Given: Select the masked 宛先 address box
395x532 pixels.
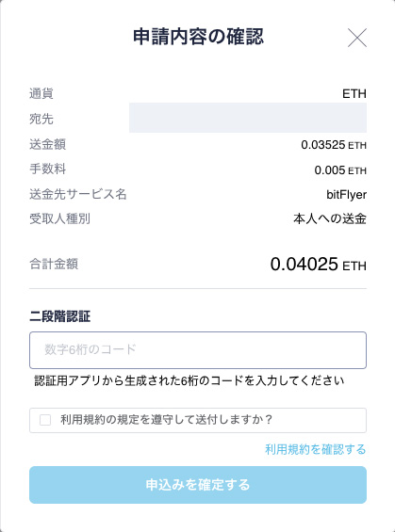Looking at the screenshot, I should [248, 118].
